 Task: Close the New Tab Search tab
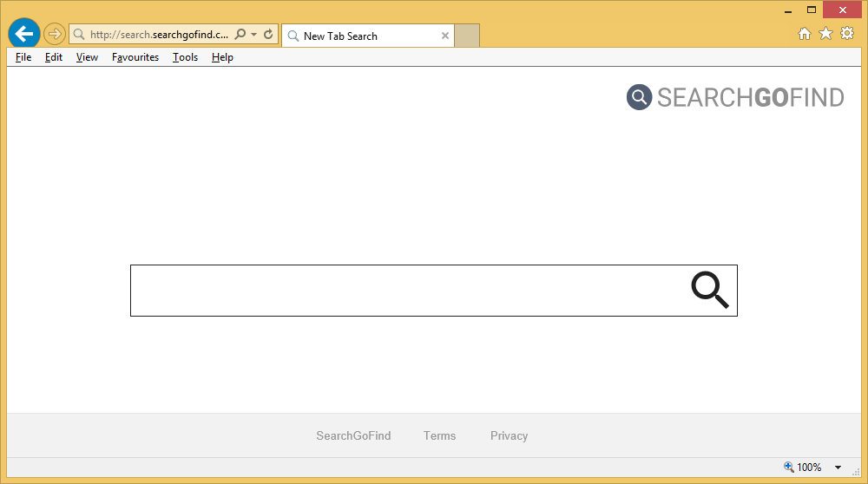[x=445, y=36]
